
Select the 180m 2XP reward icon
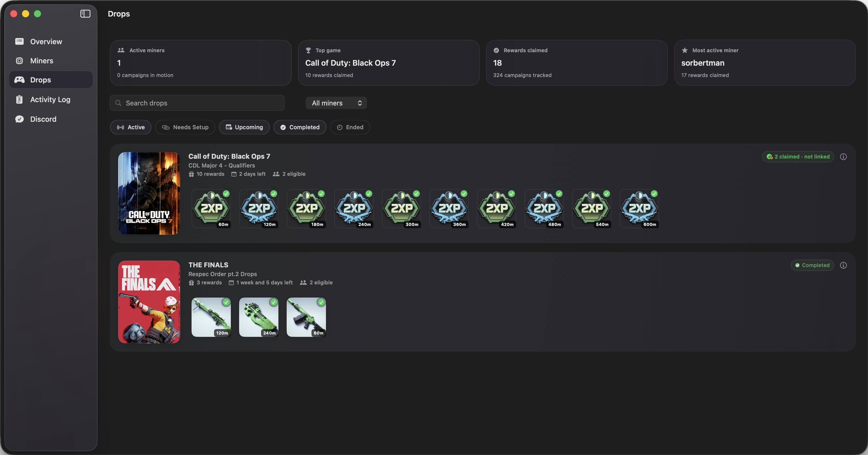[306, 209]
